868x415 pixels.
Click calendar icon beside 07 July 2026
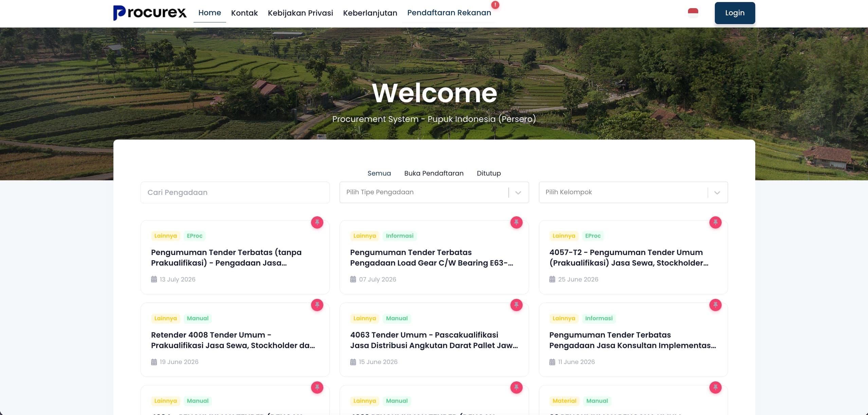point(353,279)
